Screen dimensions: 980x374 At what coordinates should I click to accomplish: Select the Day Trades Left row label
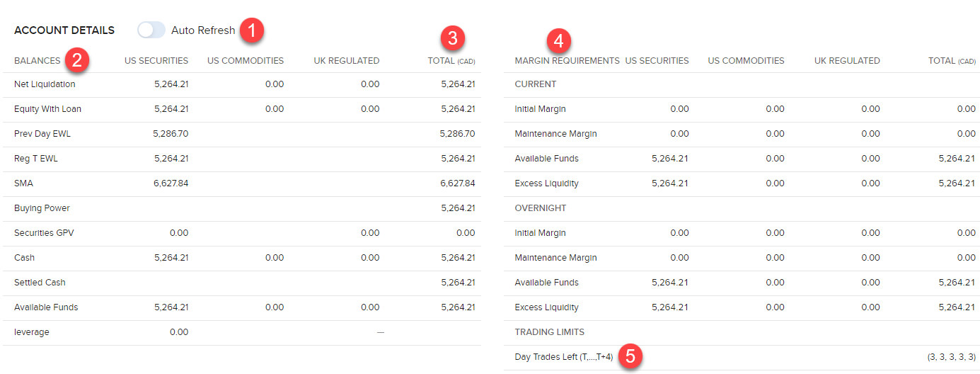(x=564, y=357)
